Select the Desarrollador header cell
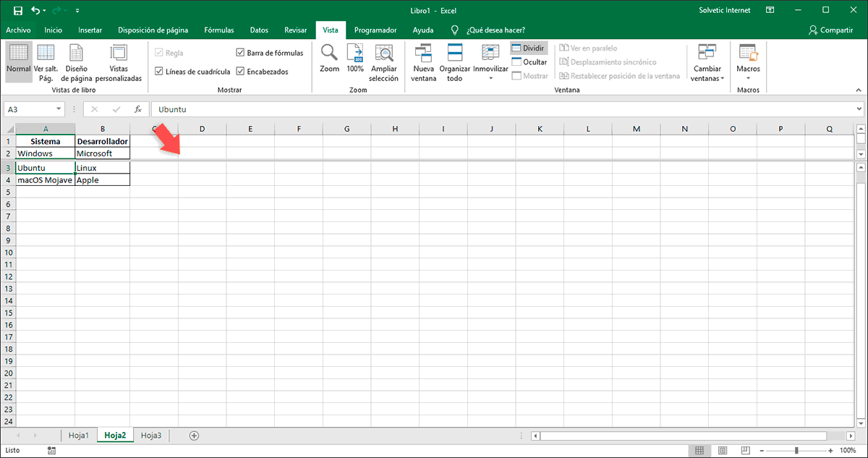 [102, 141]
